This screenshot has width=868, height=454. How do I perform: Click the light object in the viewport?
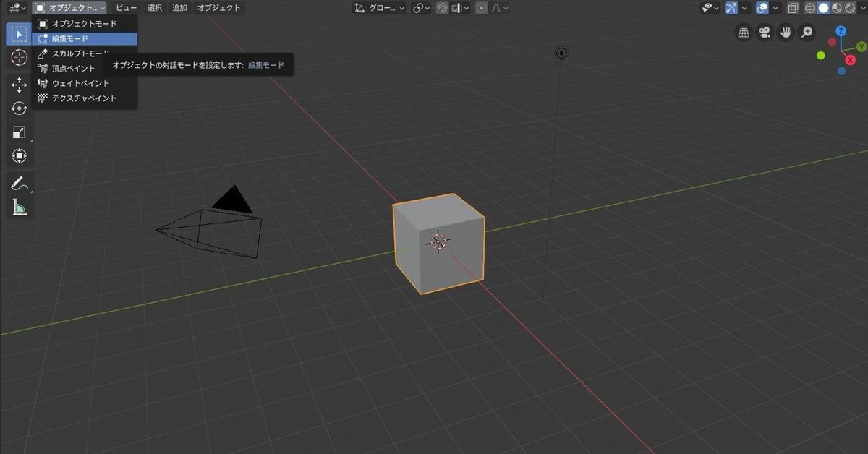click(561, 53)
